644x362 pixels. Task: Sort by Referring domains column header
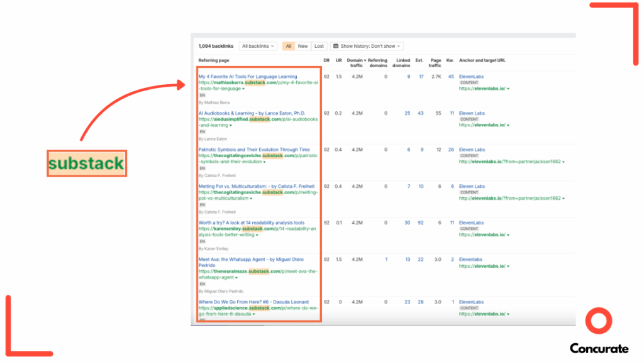point(377,63)
